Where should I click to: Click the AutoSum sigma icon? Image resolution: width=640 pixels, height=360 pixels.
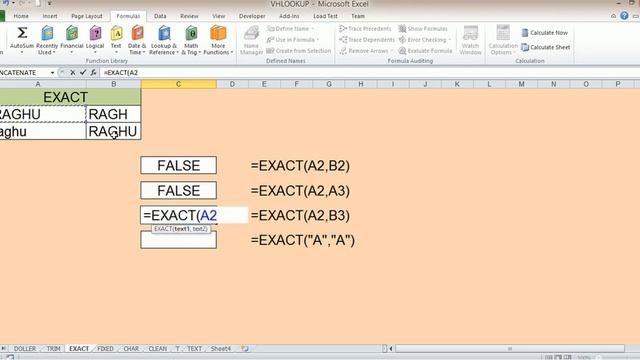click(x=22, y=33)
